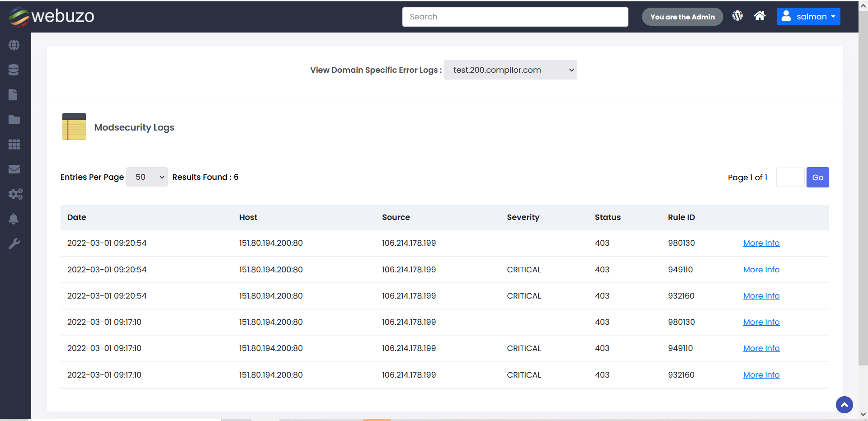
Task: Click the file document sidebar icon
Action: tap(14, 95)
